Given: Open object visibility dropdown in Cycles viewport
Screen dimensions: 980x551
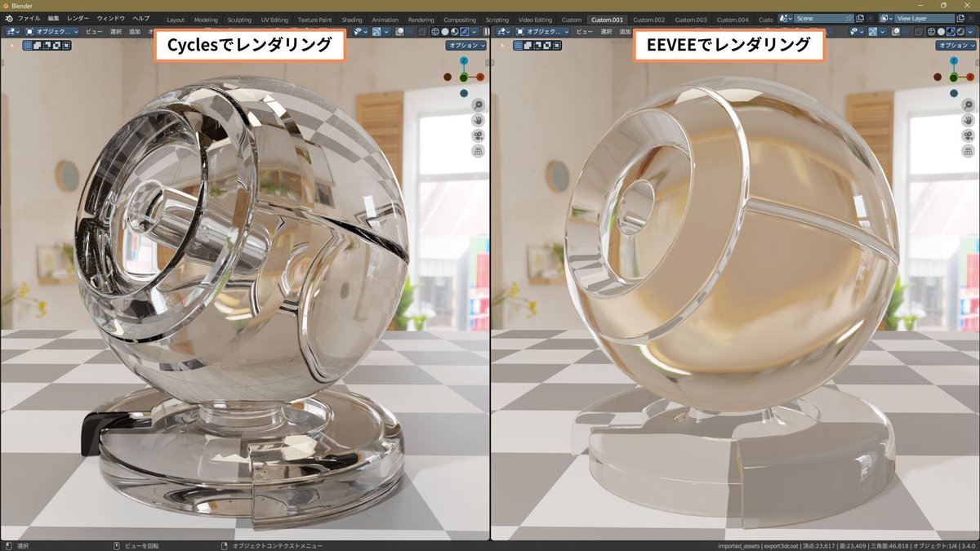Looking at the screenshot, I should [360, 32].
